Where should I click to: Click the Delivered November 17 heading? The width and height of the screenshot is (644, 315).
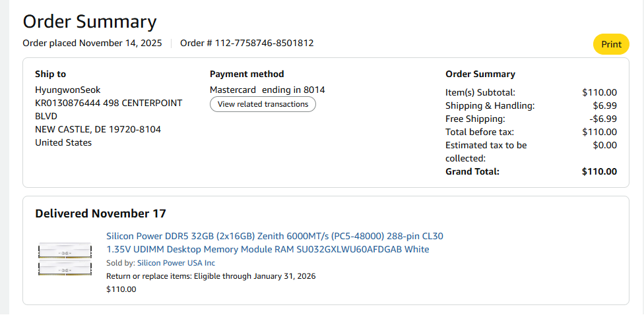point(100,214)
